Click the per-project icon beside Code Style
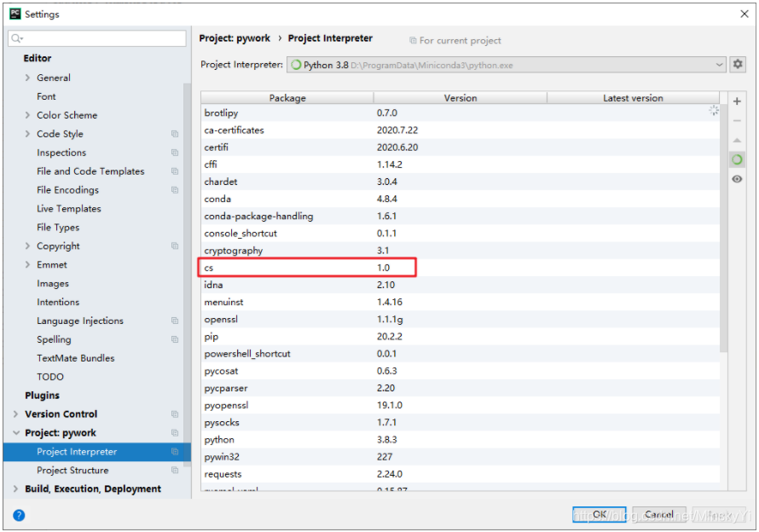The width and height of the screenshot is (759, 532). click(175, 134)
